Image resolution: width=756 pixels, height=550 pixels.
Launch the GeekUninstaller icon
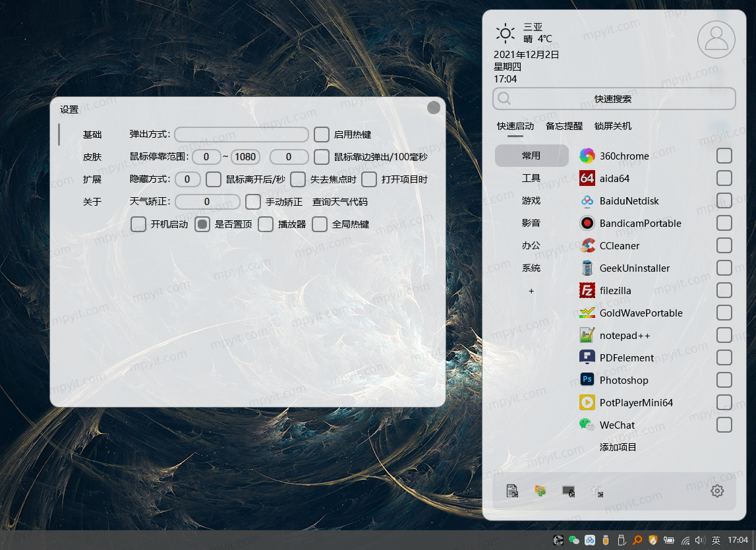click(587, 268)
